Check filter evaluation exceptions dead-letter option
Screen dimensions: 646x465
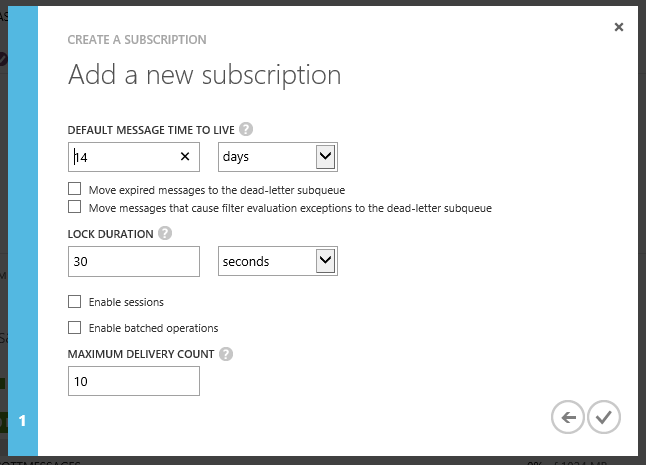pyautogui.click(x=75, y=207)
